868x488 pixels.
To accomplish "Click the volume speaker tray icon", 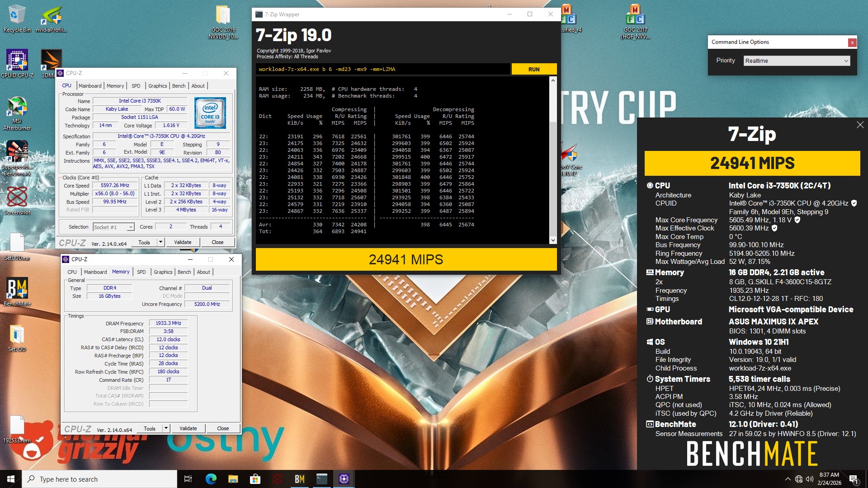I will coord(809,479).
